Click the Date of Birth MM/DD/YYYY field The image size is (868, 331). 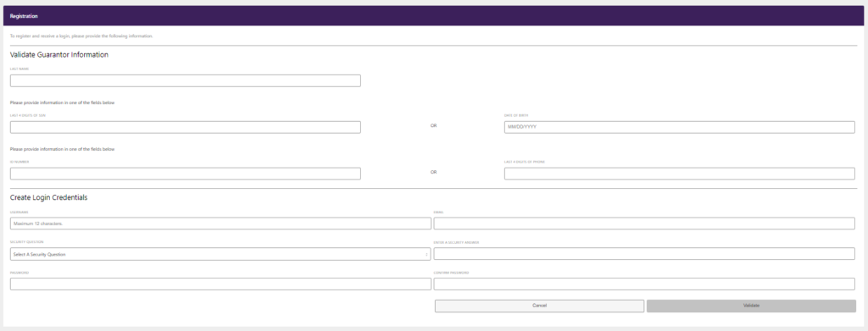(x=679, y=127)
